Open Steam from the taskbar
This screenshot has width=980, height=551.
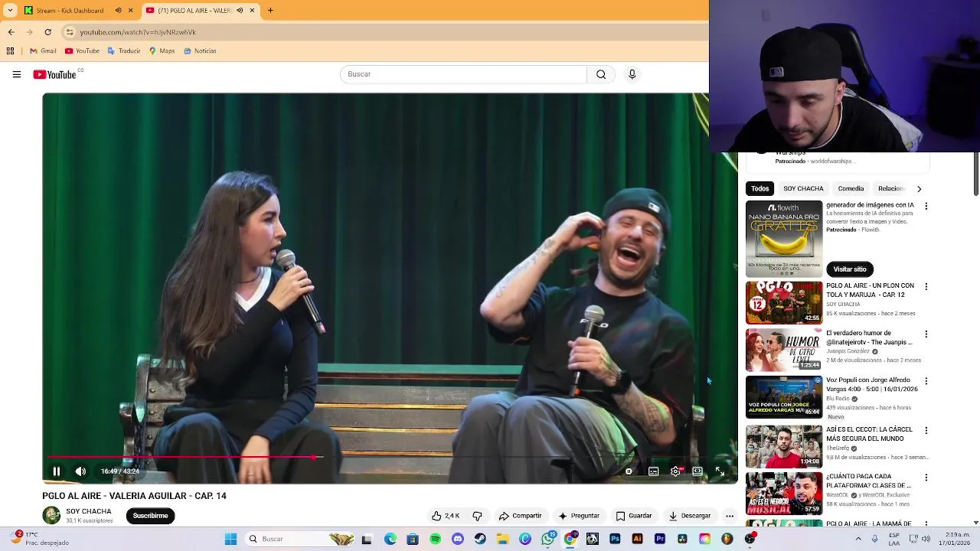pyautogui.click(x=480, y=539)
